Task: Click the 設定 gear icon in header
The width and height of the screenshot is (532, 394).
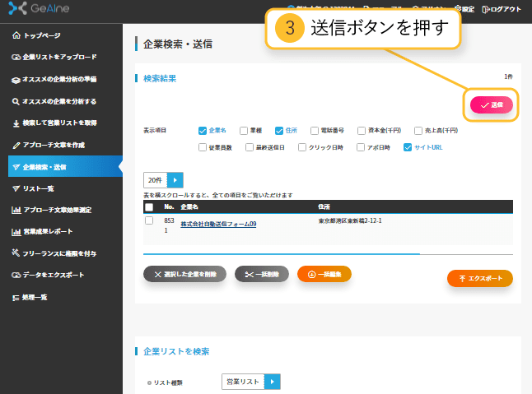Action: [458, 9]
